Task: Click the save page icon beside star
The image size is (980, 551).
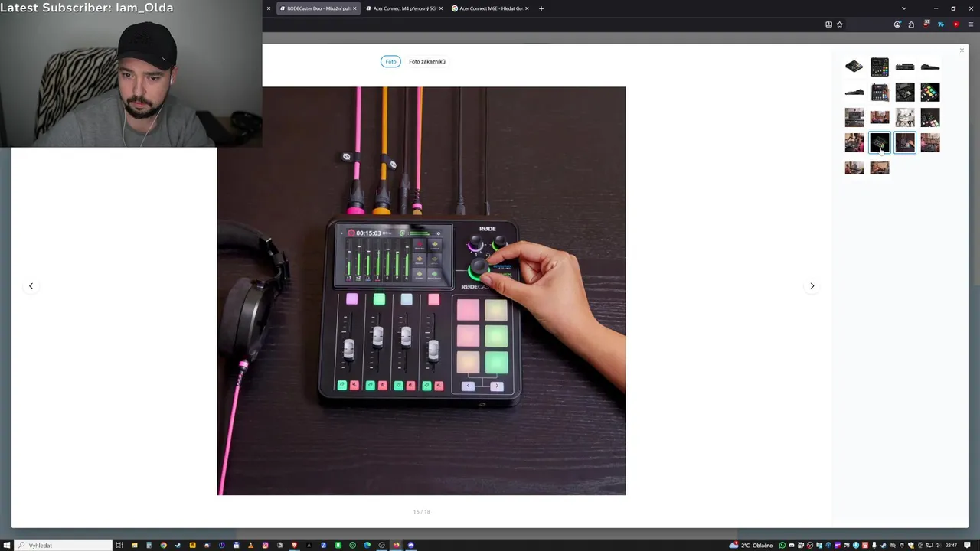Action: [828, 24]
